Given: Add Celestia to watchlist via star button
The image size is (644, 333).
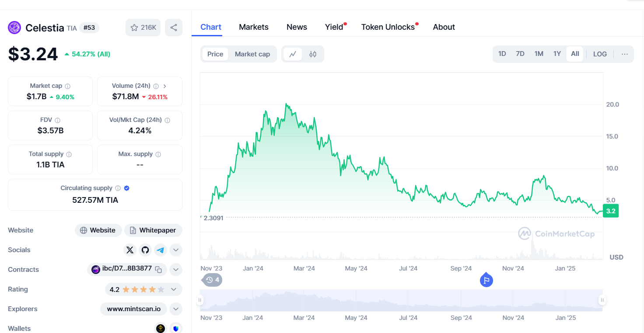Looking at the screenshot, I should click(143, 28).
